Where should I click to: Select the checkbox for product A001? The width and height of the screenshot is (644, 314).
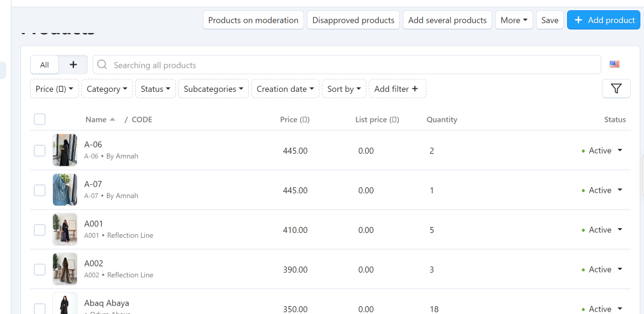(40, 230)
